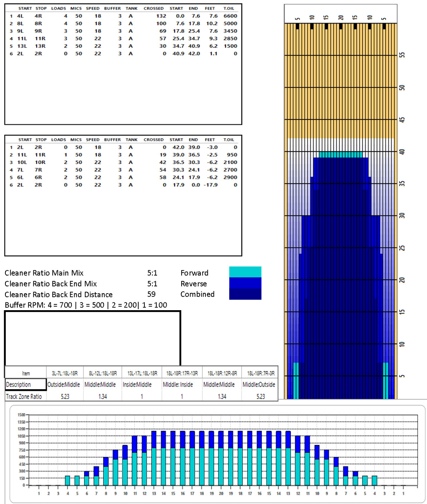
Task: Click the start board cell 10L
Action: point(22,162)
